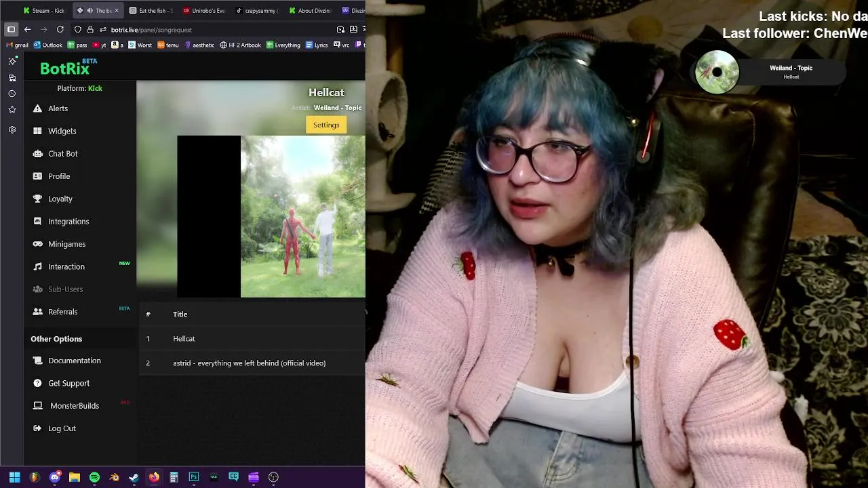Image resolution: width=868 pixels, height=488 pixels.
Task: Open the Outlook bookmark
Action: pyautogui.click(x=47, y=45)
